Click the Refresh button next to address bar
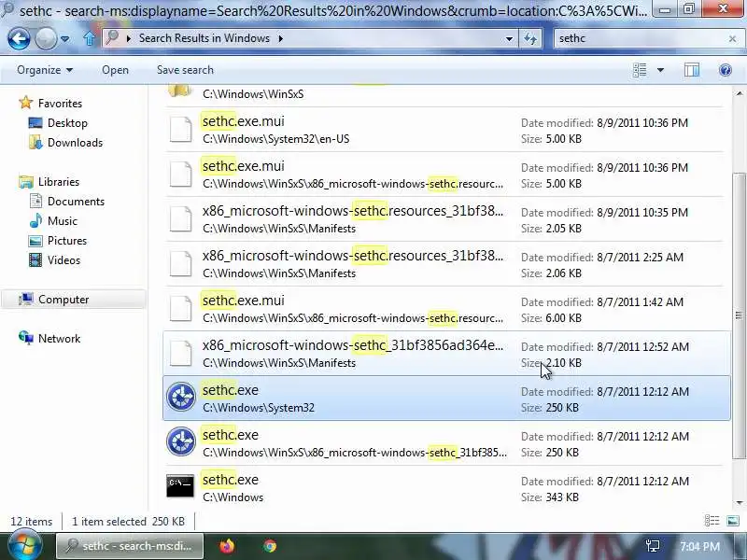This screenshot has width=747, height=560. point(530,38)
